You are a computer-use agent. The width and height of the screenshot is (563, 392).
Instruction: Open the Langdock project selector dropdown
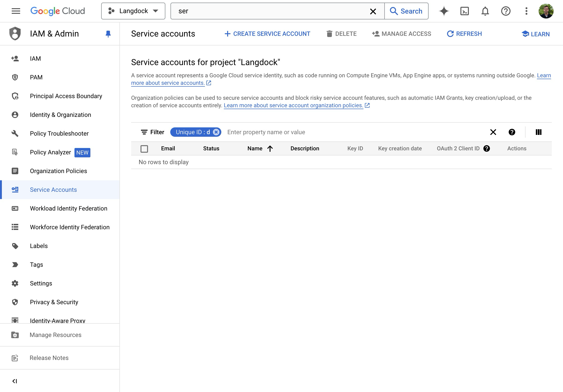pyautogui.click(x=133, y=11)
